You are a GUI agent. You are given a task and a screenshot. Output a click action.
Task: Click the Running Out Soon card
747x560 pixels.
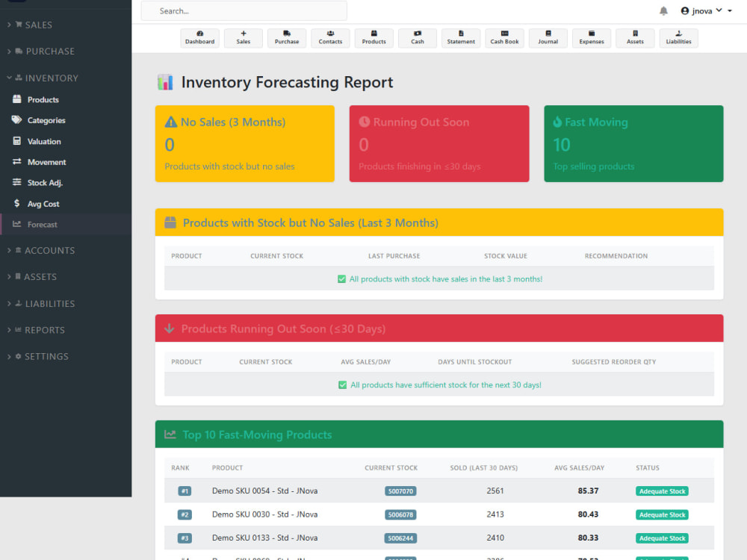[439, 143]
